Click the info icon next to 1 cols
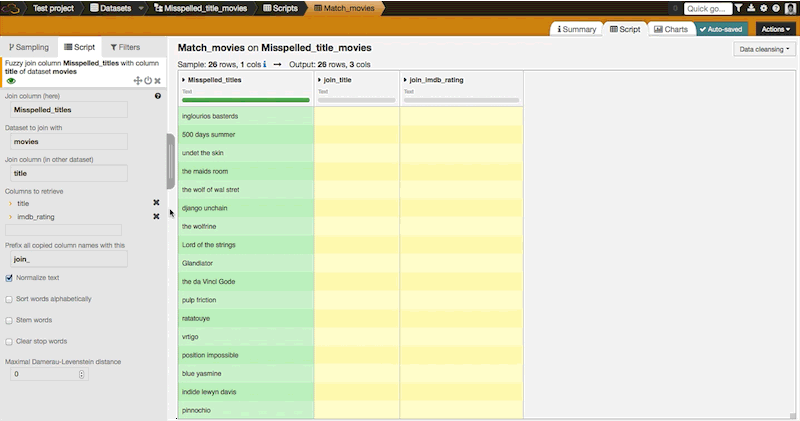The height and width of the screenshot is (421, 800). click(264, 64)
